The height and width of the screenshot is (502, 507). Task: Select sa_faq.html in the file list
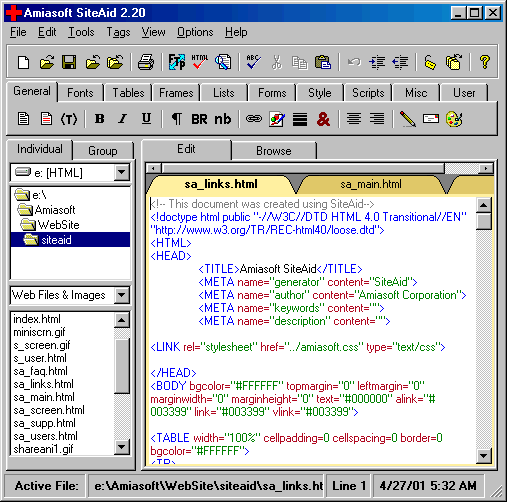tap(40, 371)
